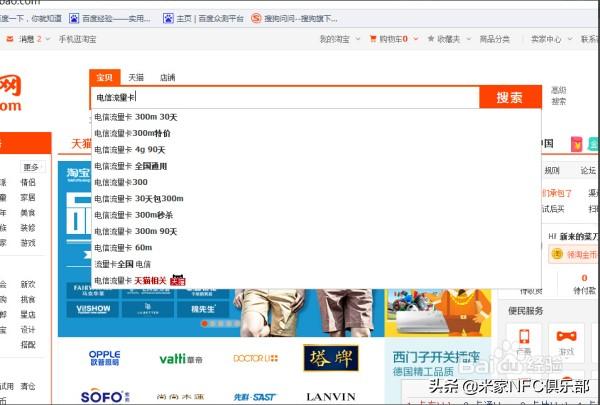
Task: Open the 高级搜索 link
Action: pos(558,96)
